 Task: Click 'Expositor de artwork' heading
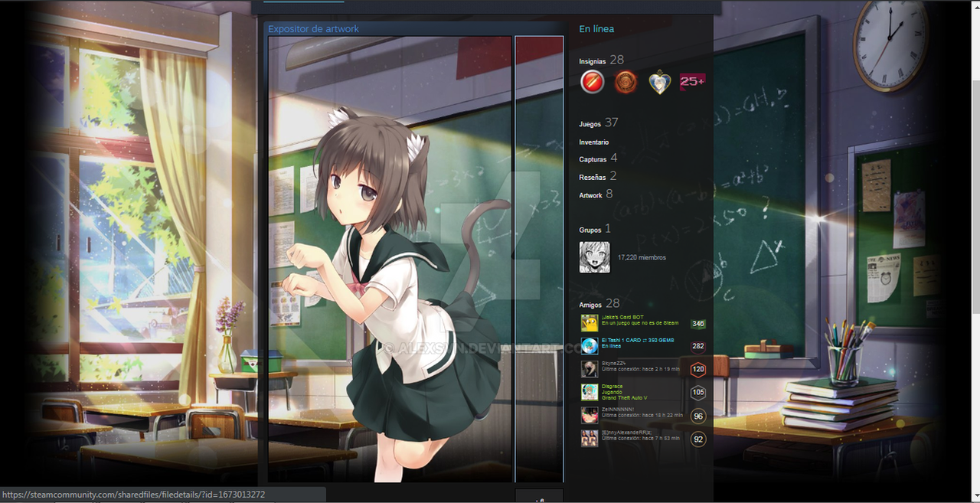[x=313, y=29]
